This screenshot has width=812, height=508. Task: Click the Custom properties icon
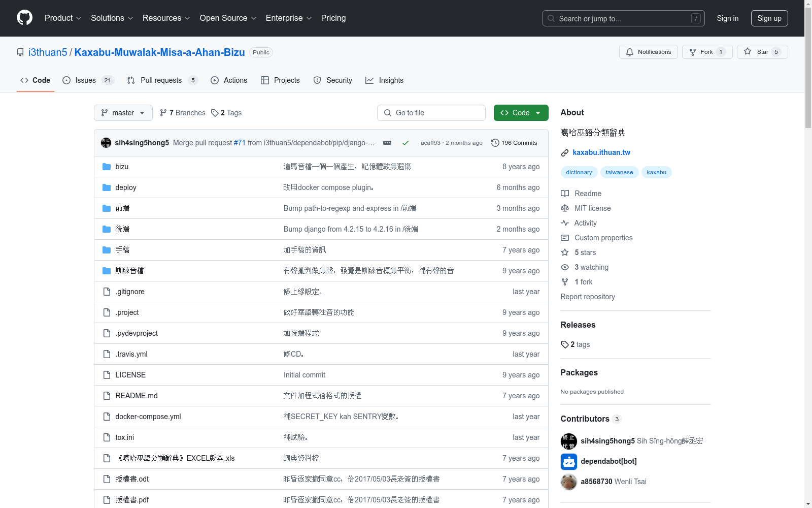pos(565,238)
